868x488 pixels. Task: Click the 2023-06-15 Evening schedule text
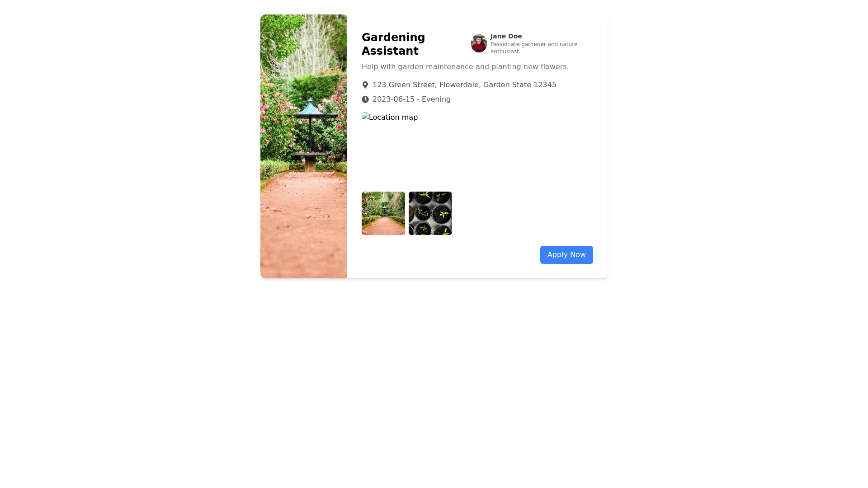(x=411, y=99)
